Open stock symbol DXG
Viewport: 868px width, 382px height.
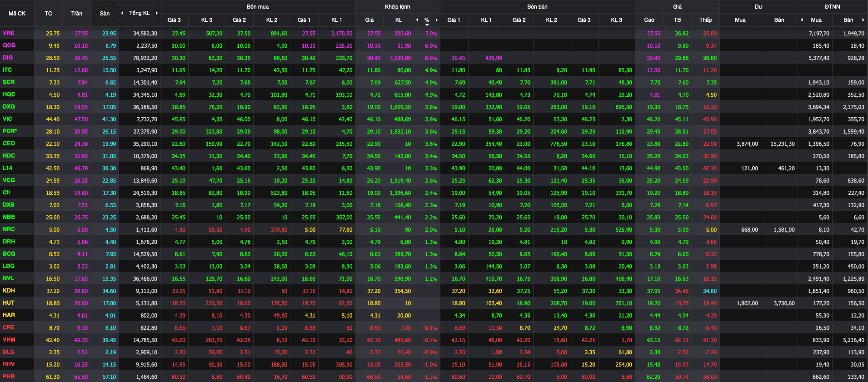click(9, 107)
